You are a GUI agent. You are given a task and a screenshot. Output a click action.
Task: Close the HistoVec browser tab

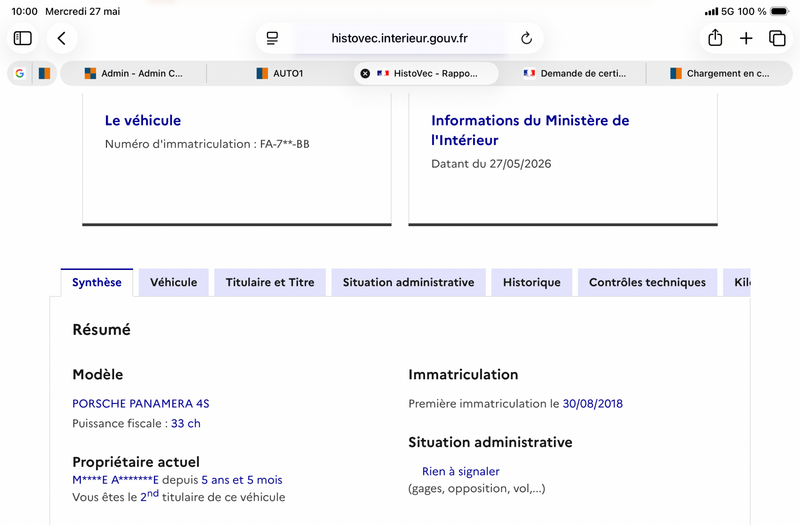[365, 73]
